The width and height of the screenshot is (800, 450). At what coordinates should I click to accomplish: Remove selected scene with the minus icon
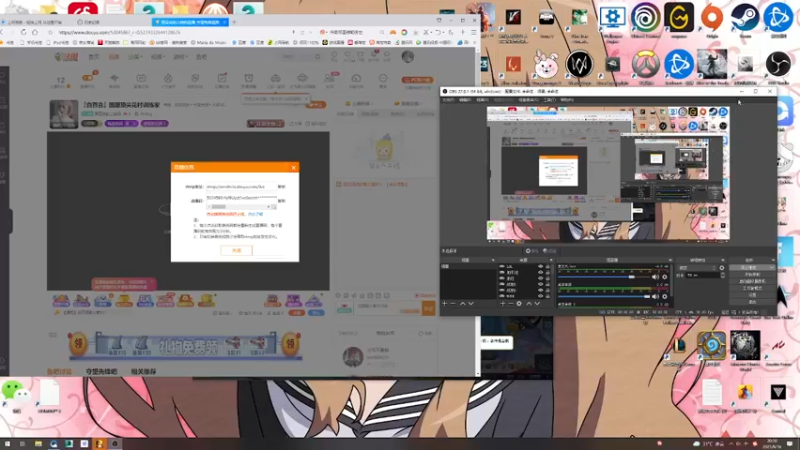453,304
